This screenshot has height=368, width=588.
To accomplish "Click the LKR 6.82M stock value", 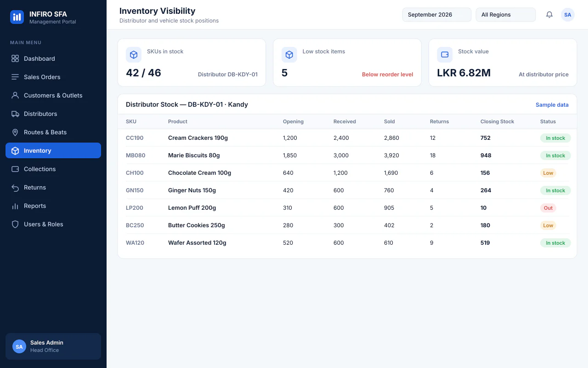I will click(464, 73).
